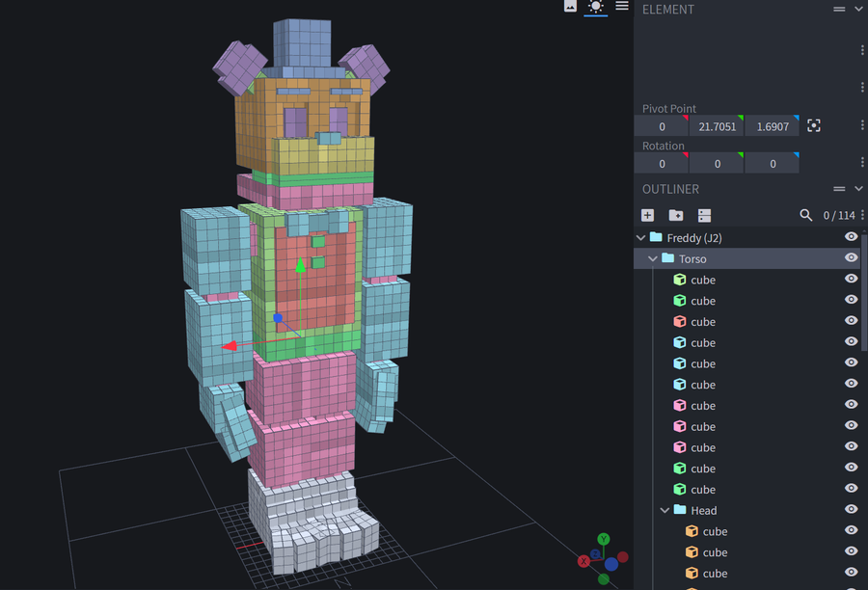This screenshot has height=590, width=868.
Task: Hide the last green cube above Head
Action: (x=851, y=488)
